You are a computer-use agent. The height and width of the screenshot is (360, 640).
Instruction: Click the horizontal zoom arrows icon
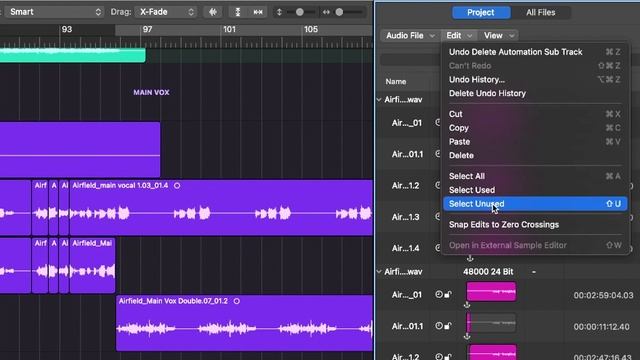pos(326,12)
